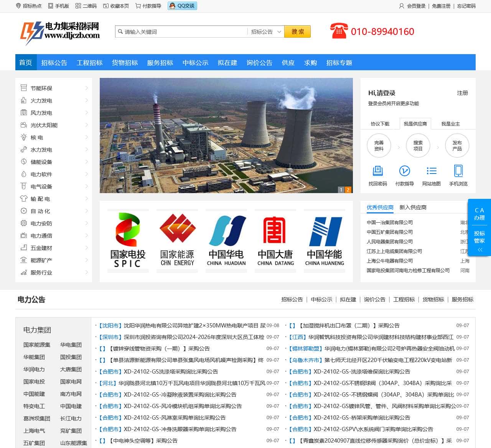Expand the 服务行业 category chevron
Screen dimensions: 491x448
(x=86, y=272)
